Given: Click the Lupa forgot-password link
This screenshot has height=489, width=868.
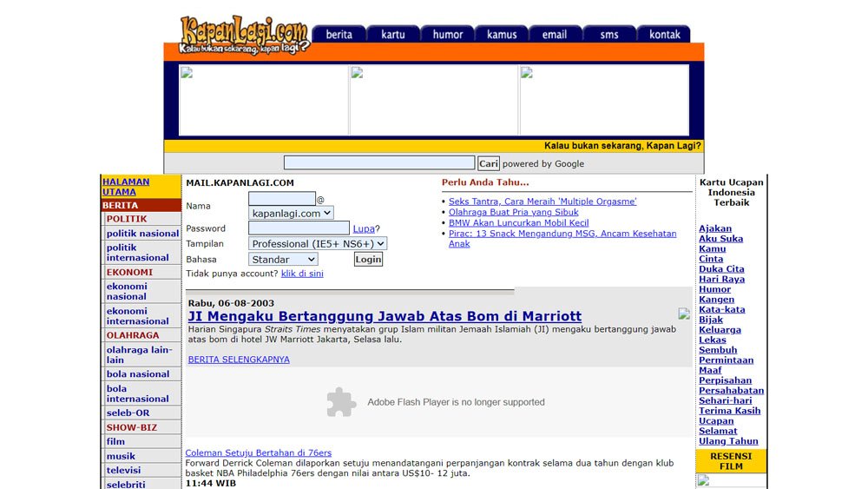Looking at the screenshot, I should (364, 228).
